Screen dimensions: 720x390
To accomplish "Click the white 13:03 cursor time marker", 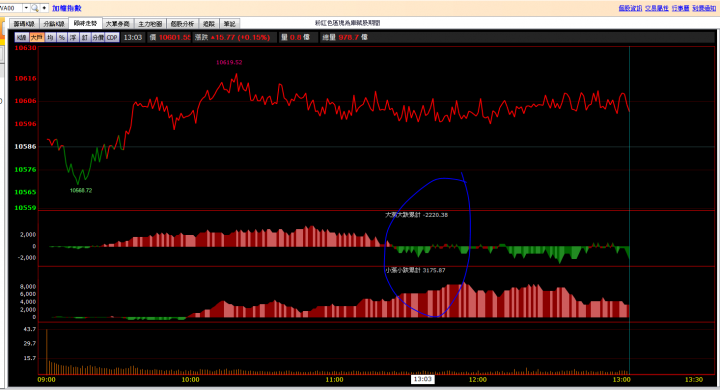I will (422, 379).
